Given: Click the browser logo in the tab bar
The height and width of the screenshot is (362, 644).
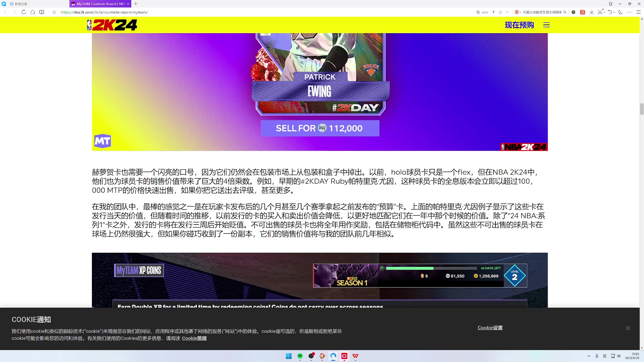Looking at the screenshot, I should [4, 4].
